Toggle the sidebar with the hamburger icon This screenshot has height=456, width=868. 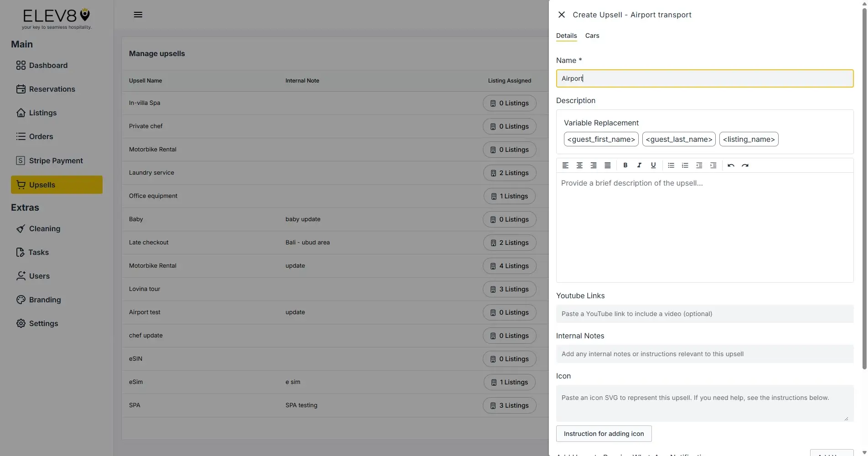pos(138,14)
